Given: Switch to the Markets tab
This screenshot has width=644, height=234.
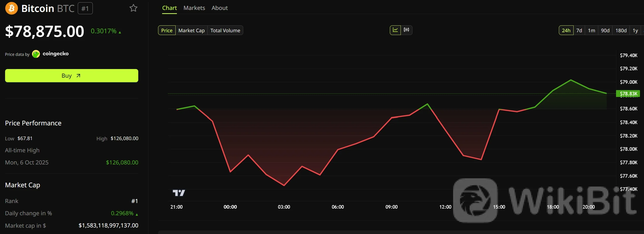Looking at the screenshot, I should 194,8.
